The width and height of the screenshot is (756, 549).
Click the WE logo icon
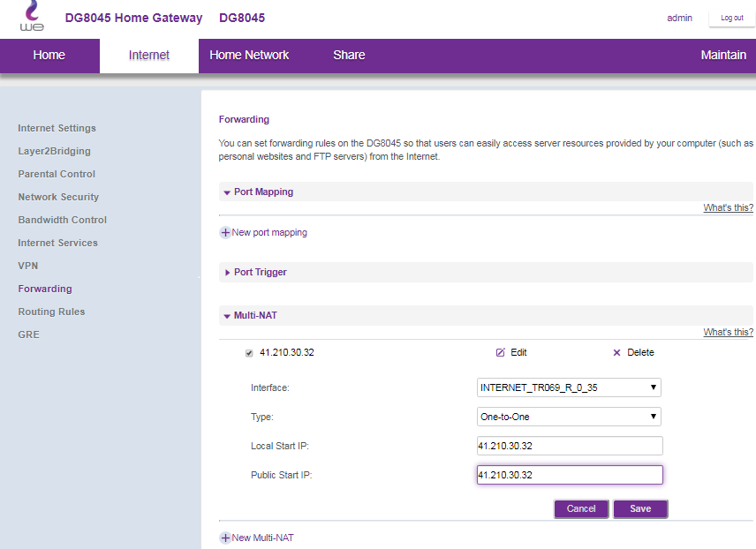click(x=32, y=16)
